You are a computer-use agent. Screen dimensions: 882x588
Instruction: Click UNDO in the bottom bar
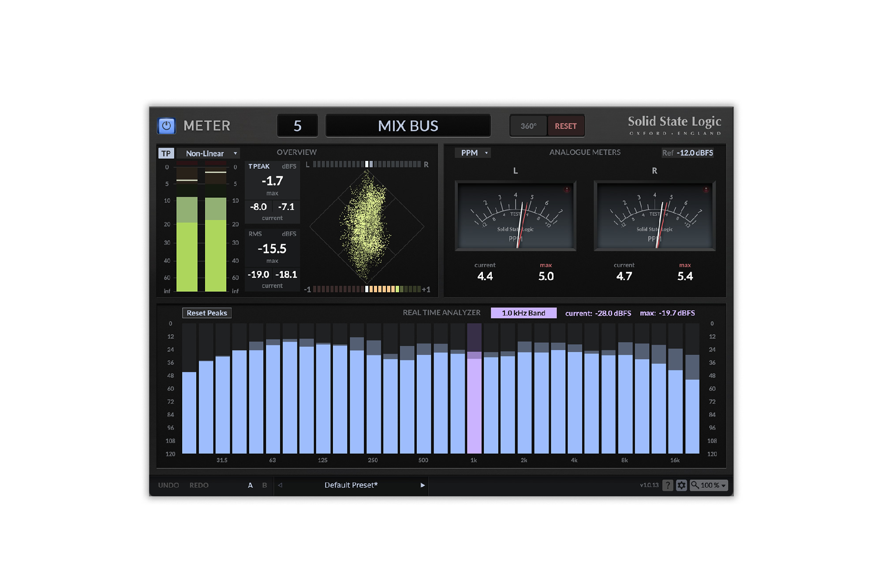pos(169,485)
